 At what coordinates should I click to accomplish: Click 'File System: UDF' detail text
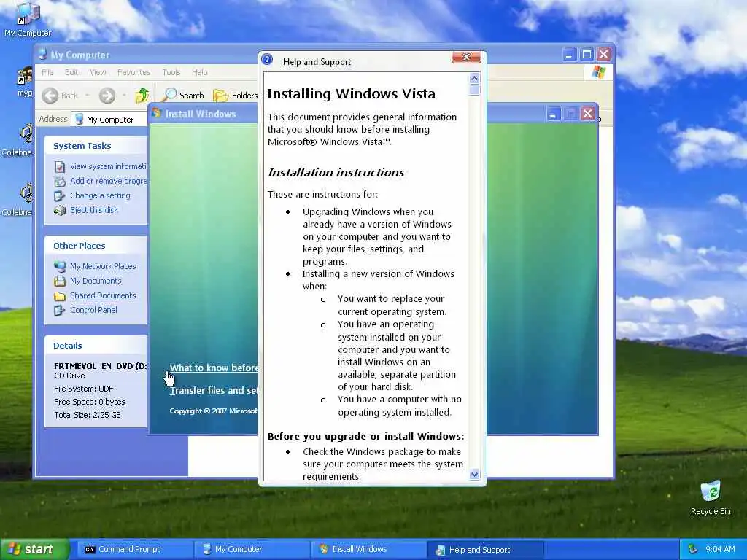point(83,389)
